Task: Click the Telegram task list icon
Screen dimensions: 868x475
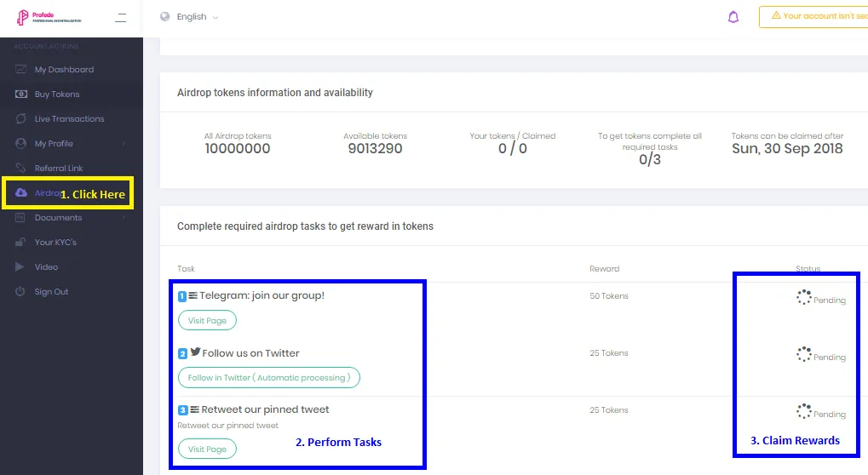Action: pyautogui.click(x=193, y=295)
